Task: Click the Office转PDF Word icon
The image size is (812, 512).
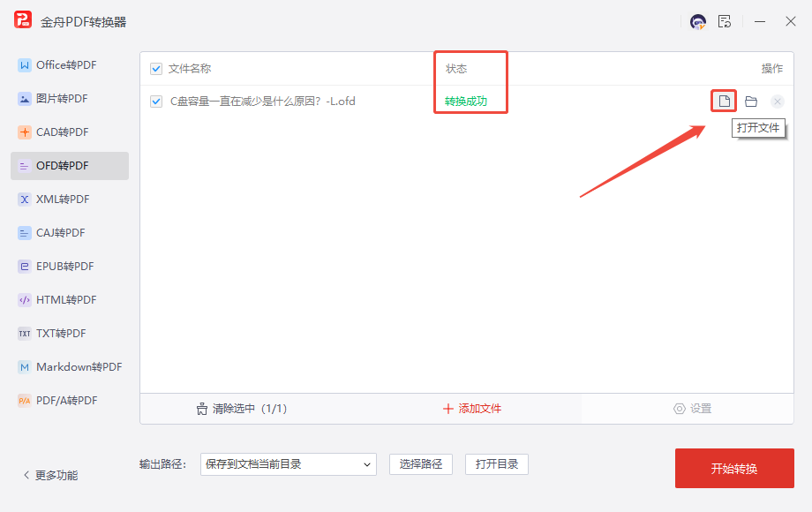Action: pos(25,65)
